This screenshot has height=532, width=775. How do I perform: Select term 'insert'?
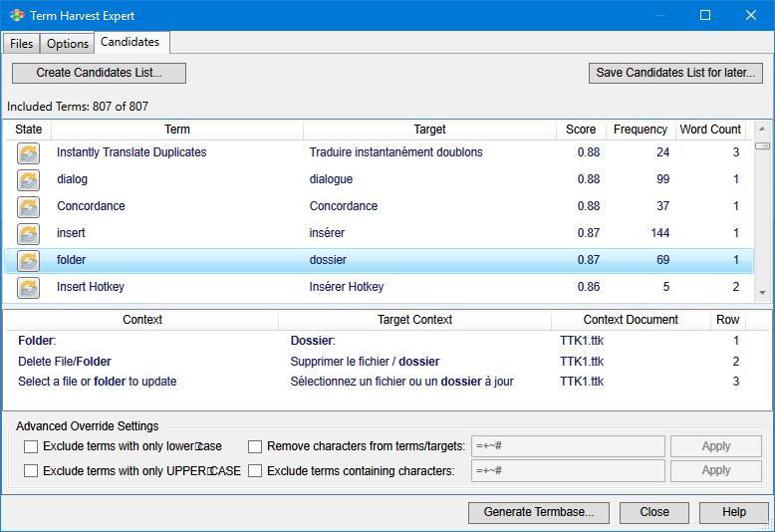point(71,233)
